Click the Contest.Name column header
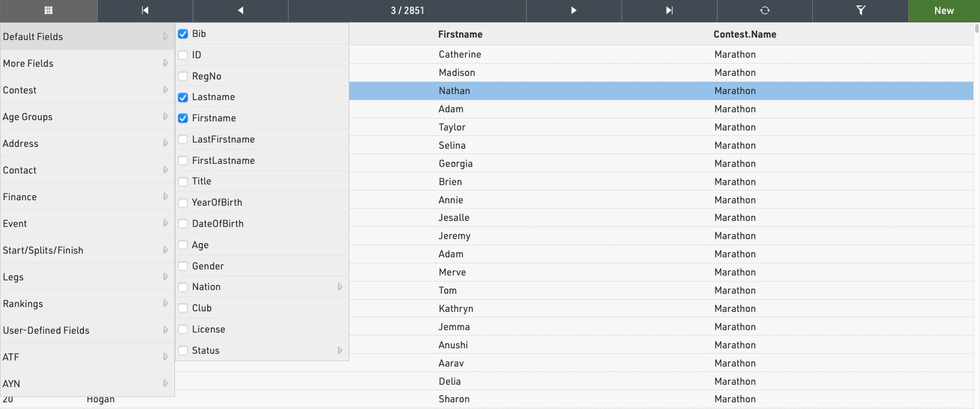 [744, 35]
